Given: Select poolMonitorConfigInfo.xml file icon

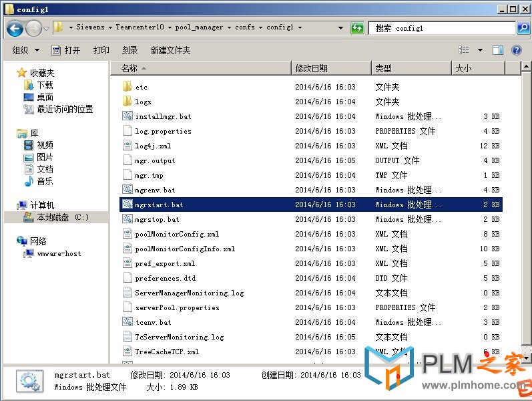Looking at the screenshot, I should pyautogui.click(x=127, y=248).
